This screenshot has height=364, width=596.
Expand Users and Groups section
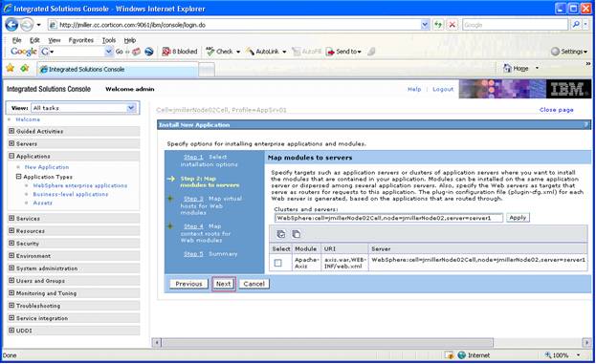point(11,281)
